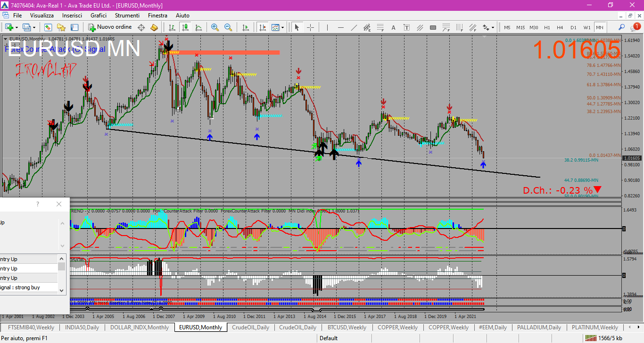
Task: Toggle the Market Watch window
Action: [48, 27]
